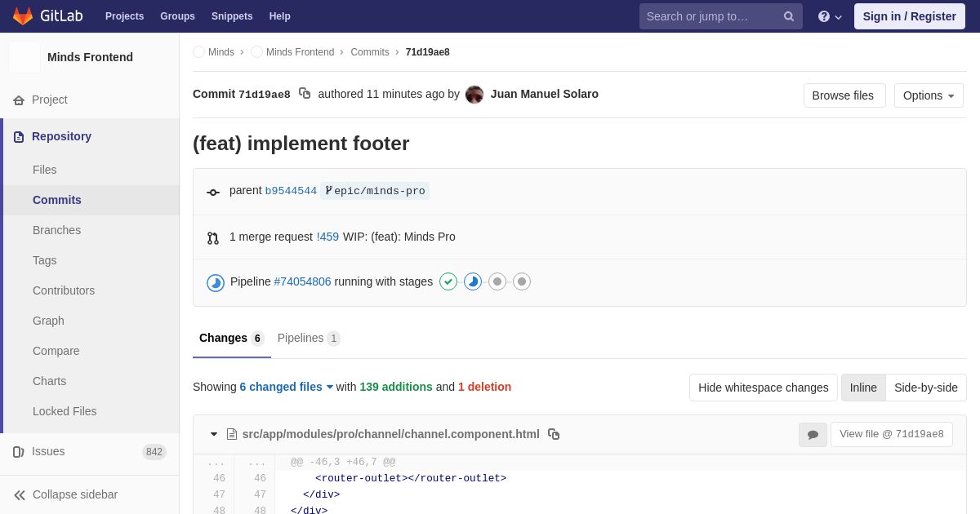Click the parent commit icon

click(213, 193)
